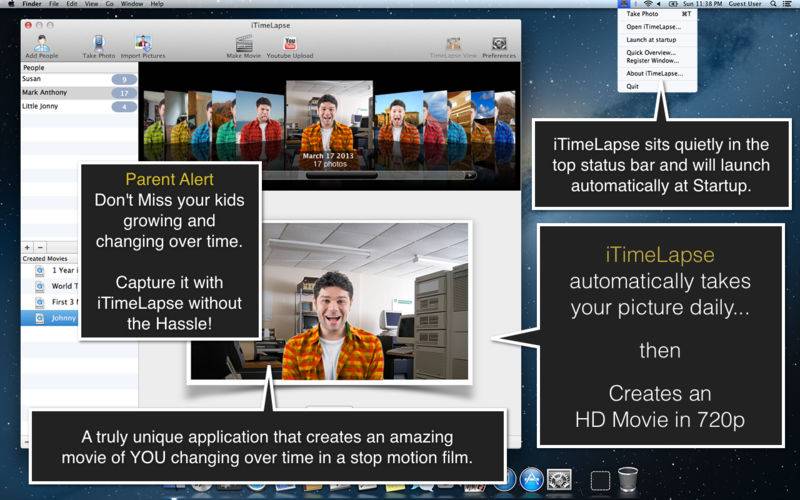This screenshot has height=500, width=800.
Task: Toggle Launch at startup menu option
Action: 657,40
